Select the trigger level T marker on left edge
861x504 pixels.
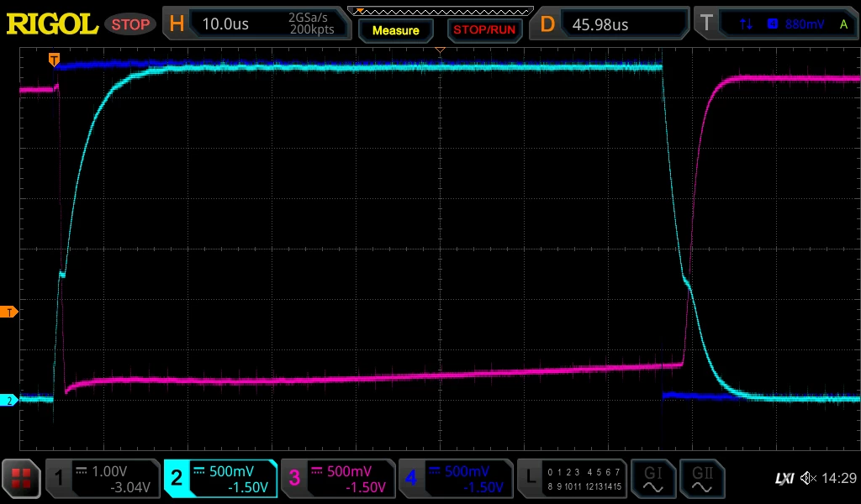[8, 312]
